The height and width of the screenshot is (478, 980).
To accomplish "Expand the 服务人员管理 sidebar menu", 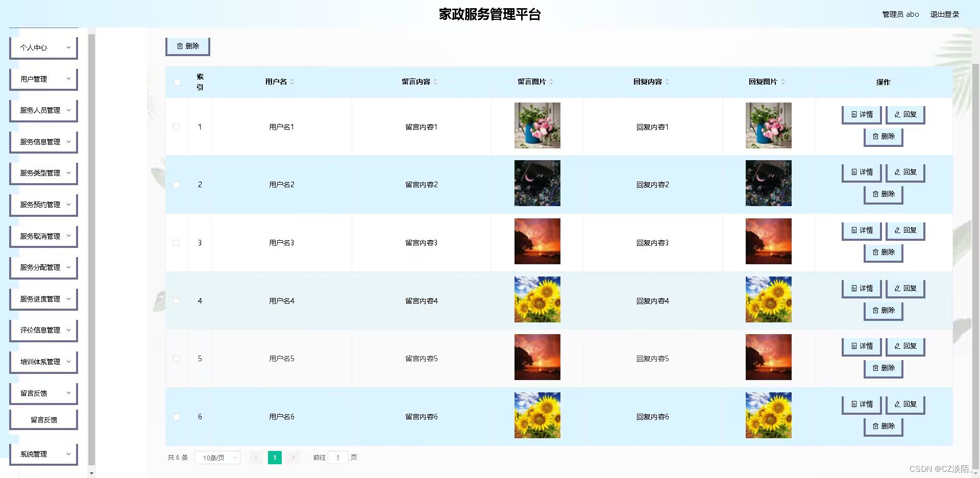I will tap(43, 110).
